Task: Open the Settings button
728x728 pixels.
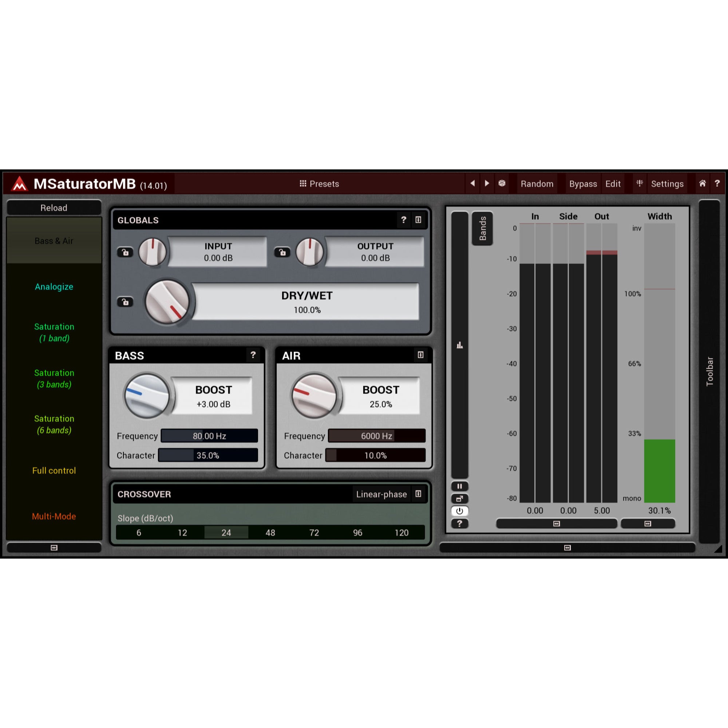Action: click(x=667, y=184)
